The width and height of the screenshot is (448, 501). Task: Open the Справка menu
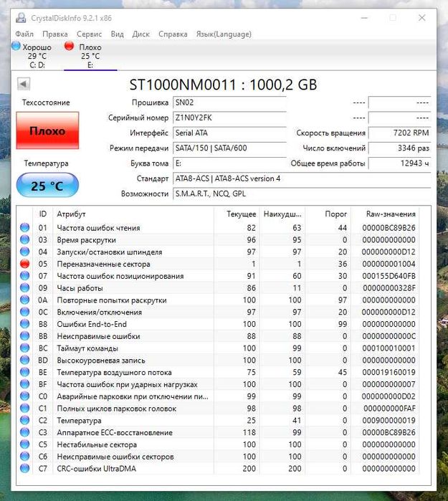(x=173, y=34)
